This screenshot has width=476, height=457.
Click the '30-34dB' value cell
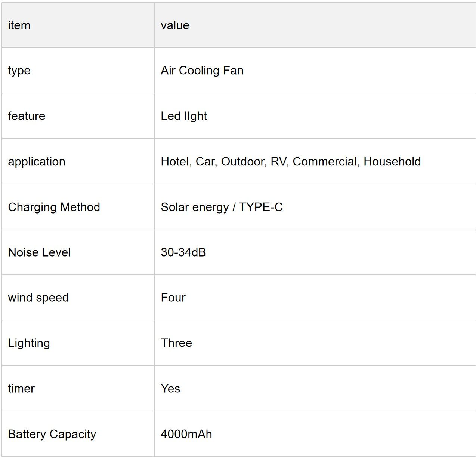point(315,252)
